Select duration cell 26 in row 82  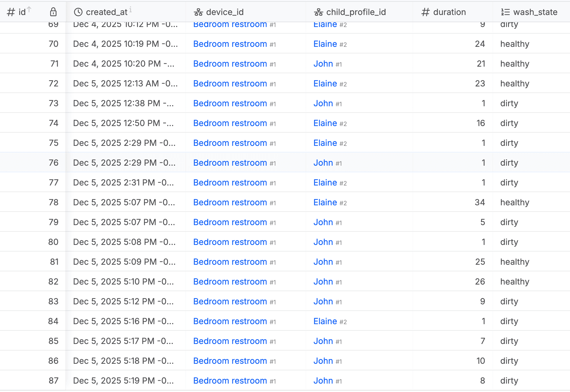click(453, 282)
